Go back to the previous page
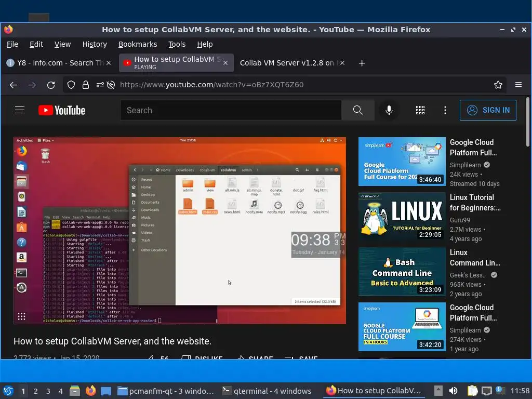The width and height of the screenshot is (532, 399). [14, 85]
